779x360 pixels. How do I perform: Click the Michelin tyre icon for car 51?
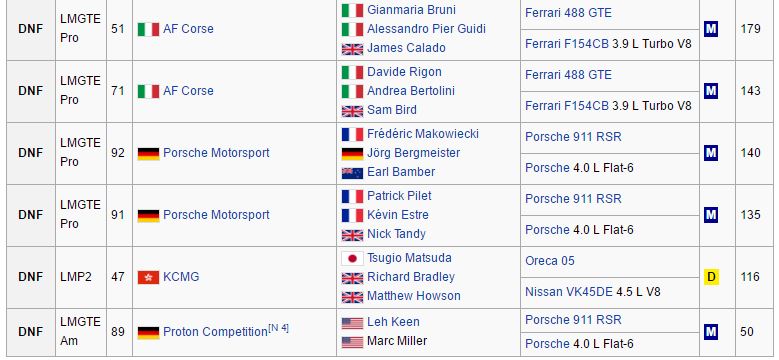(x=711, y=29)
